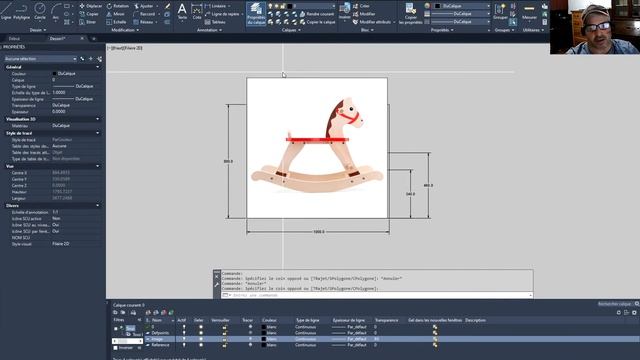
Task: Toggle Tracer for layer 0
Action: [x=250, y=327]
